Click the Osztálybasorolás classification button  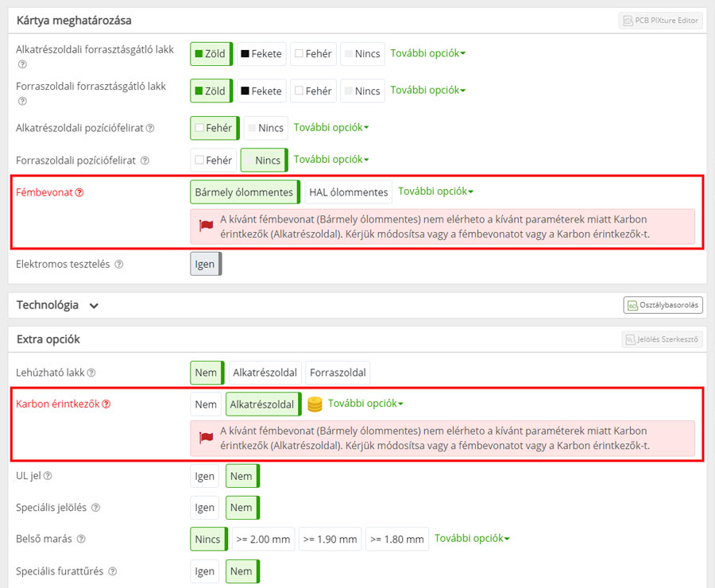(x=663, y=305)
